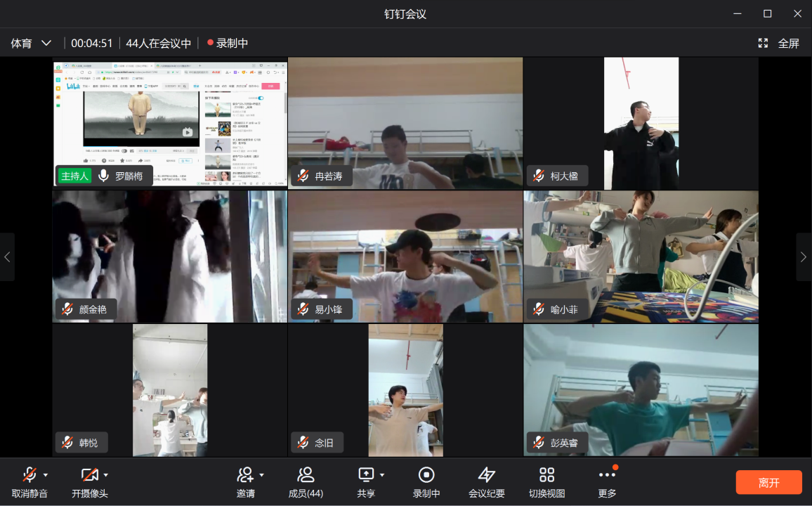Click 切换视图 to switch view layout
This screenshot has height=506, width=812.
(x=546, y=475)
